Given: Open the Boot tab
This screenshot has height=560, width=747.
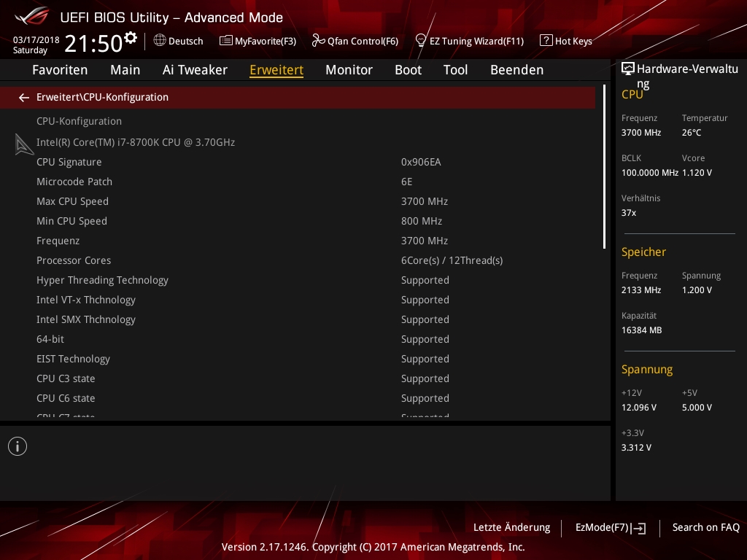Looking at the screenshot, I should click(x=409, y=70).
